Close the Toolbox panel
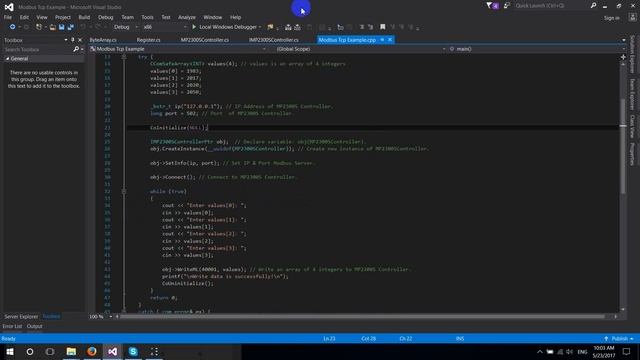The width and height of the screenshot is (640, 360). point(80,40)
